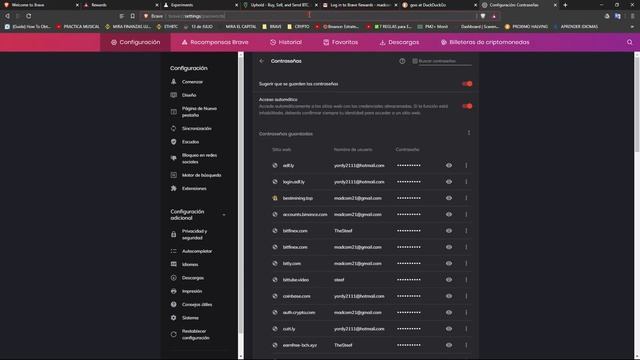Show the auth.crypto.com password
Viewport: 640px width, 360px height.
449,312
